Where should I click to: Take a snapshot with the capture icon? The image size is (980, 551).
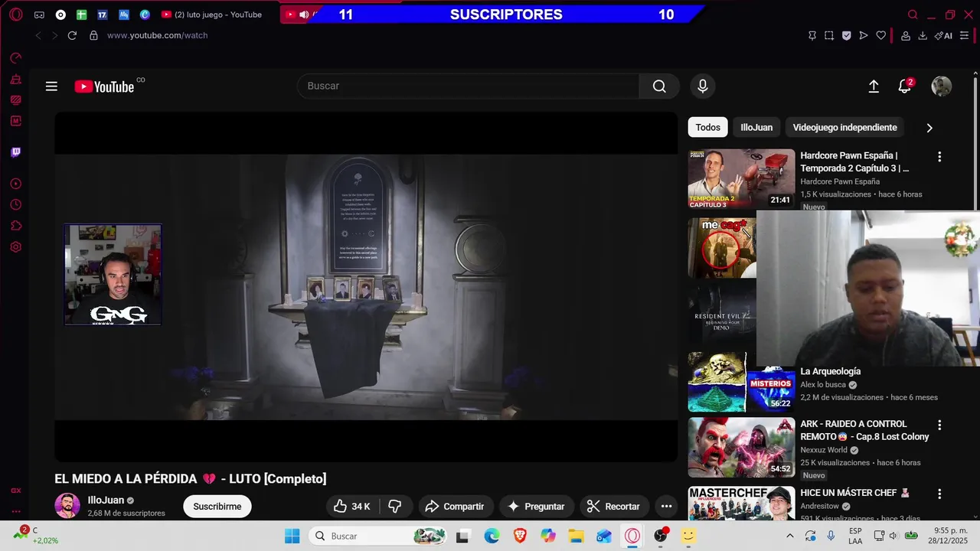point(829,35)
